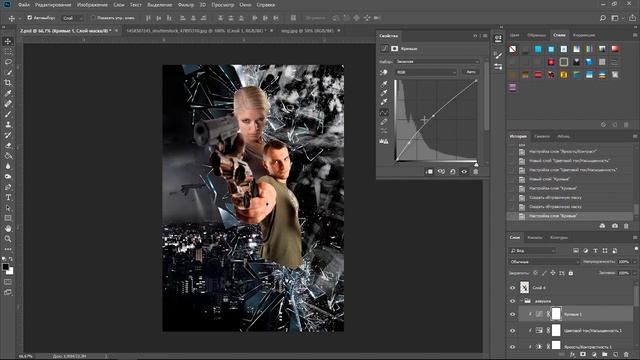Image resolution: width=640 pixels, height=360 pixels.
Task: Hide the девушка group
Action: [x=513, y=301]
